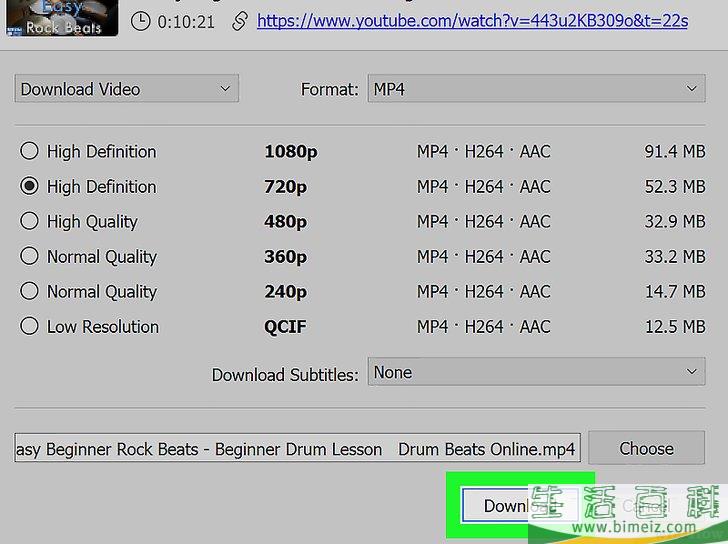728x544 pixels.
Task: Click the 0:10:21 duration text
Action: click(x=187, y=20)
